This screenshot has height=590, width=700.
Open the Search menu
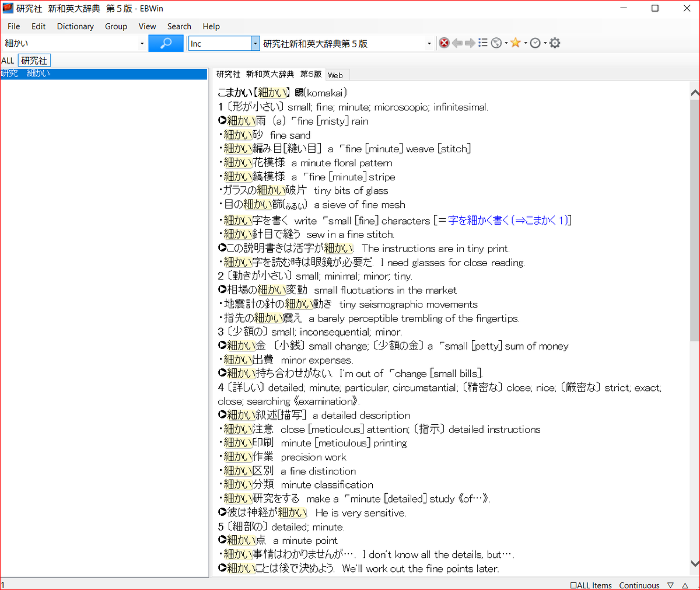click(x=179, y=26)
